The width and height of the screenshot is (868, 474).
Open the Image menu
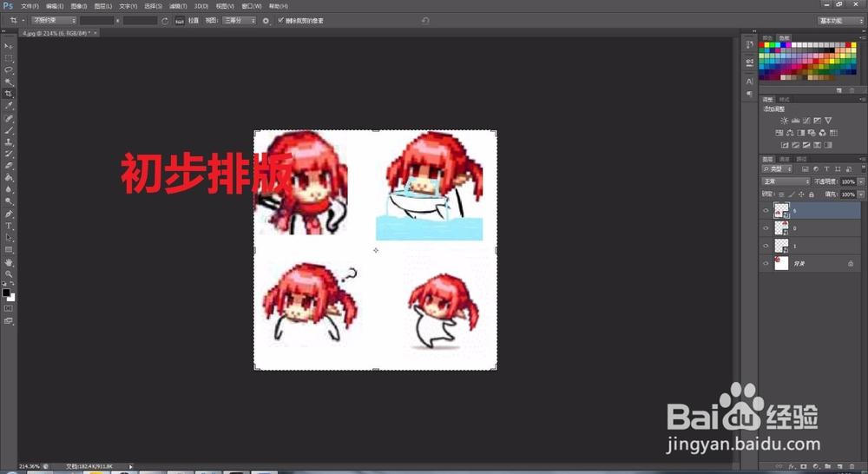79,6
